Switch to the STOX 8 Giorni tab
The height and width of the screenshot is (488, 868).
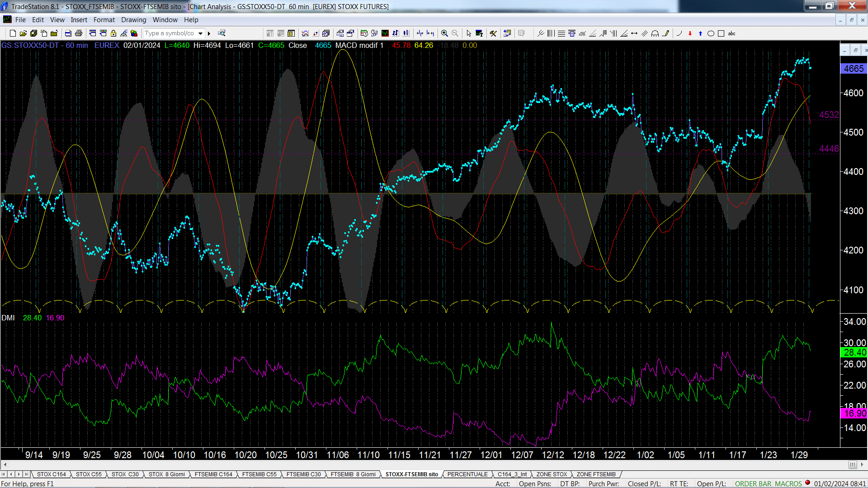[x=167, y=474]
